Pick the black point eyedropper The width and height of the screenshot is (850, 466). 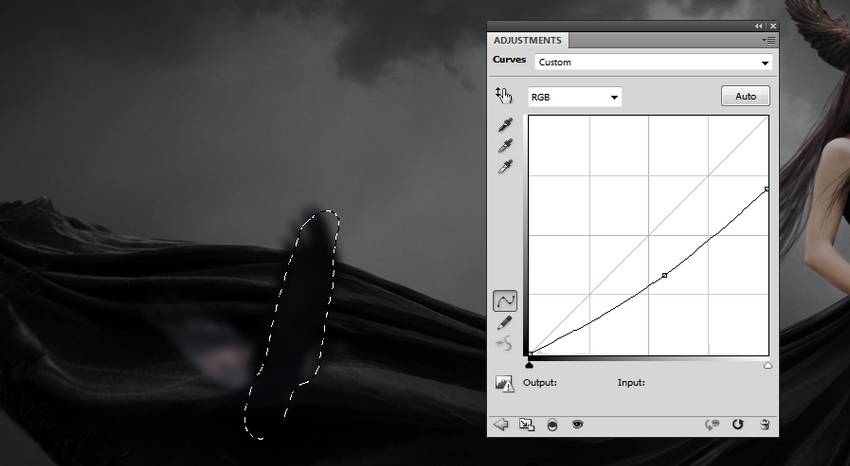tap(505, 124)
